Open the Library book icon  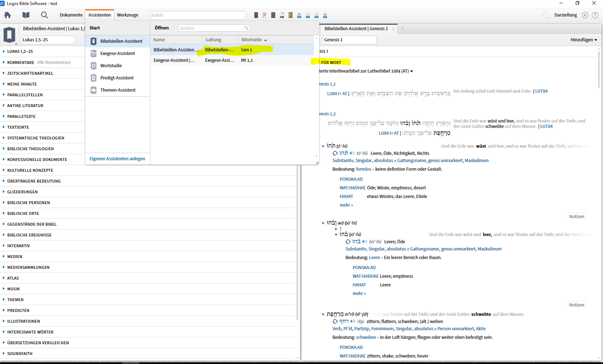point(26,15)
